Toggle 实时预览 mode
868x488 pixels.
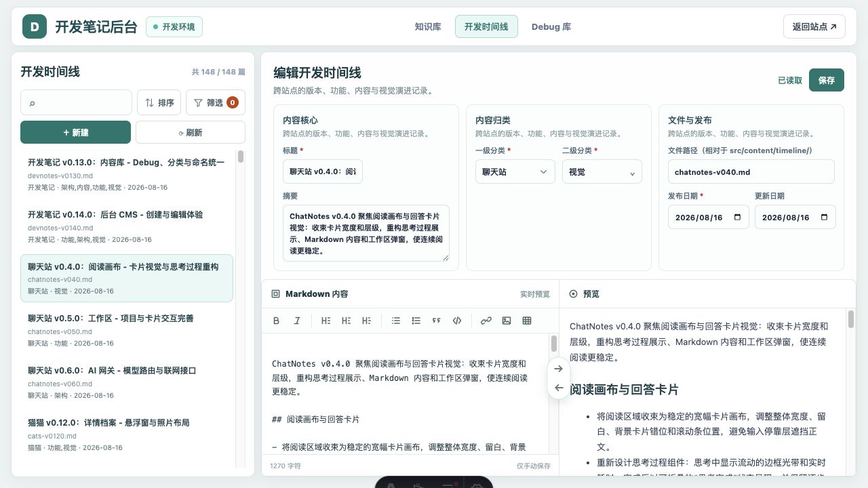pos(535,294)
